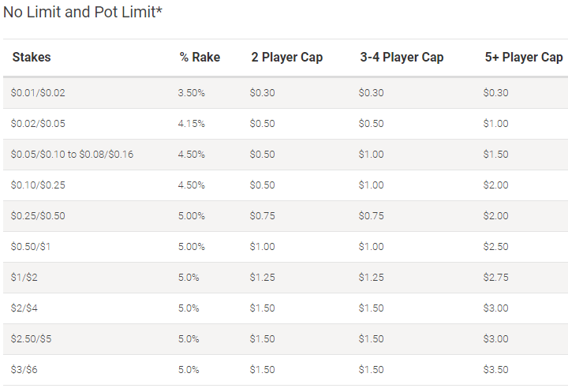
Task: Click the 2 Player Cap column header
Action: [287, 58]
